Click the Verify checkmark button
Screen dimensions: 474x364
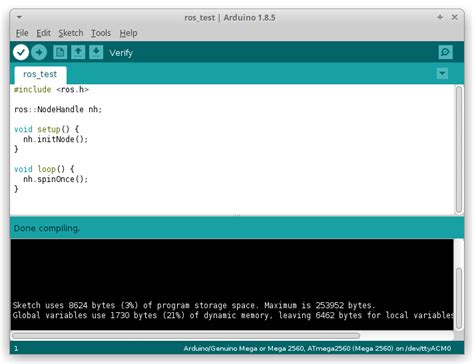pyautogui.click(x=21, y=52)
